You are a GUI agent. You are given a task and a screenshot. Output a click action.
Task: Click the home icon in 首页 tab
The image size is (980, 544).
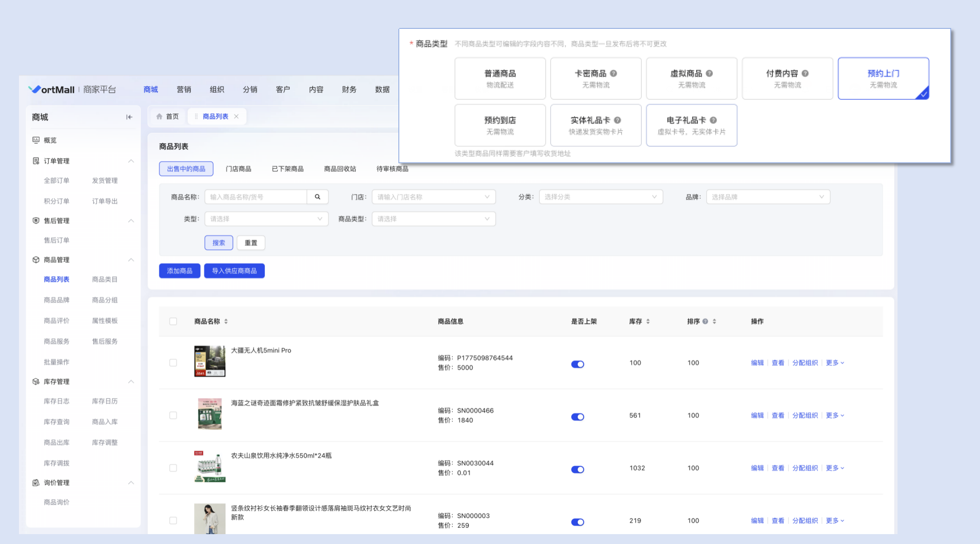point(159,117)
